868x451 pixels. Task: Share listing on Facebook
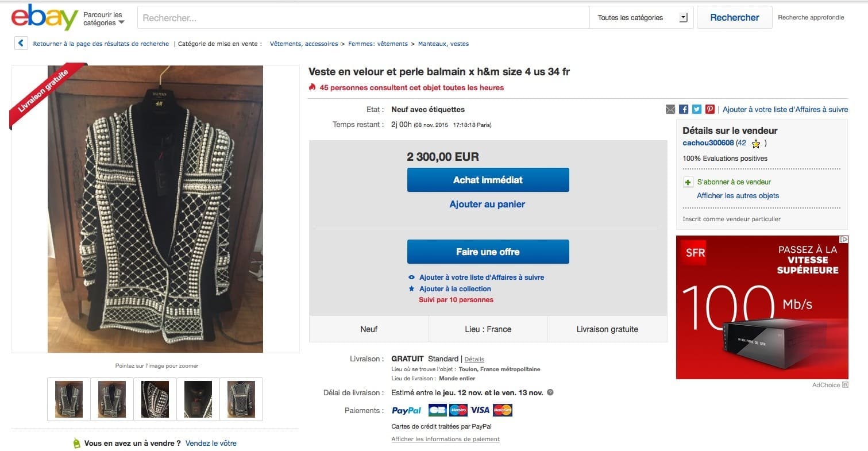684,109
